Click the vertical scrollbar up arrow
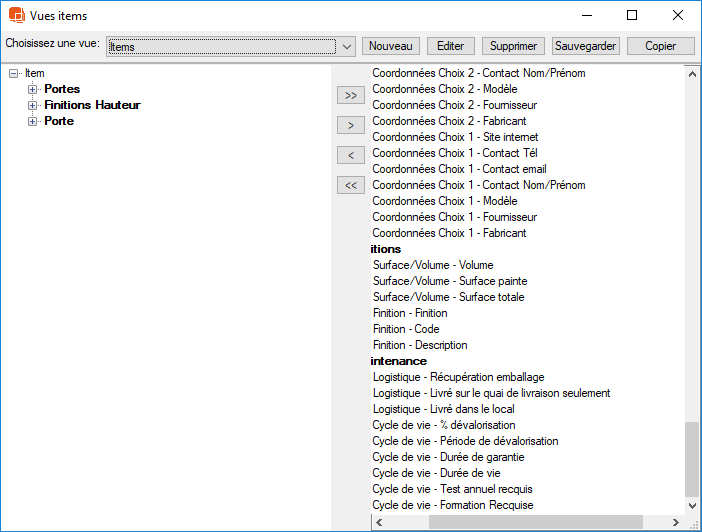 pyautogui.click(x=692, y=73)
